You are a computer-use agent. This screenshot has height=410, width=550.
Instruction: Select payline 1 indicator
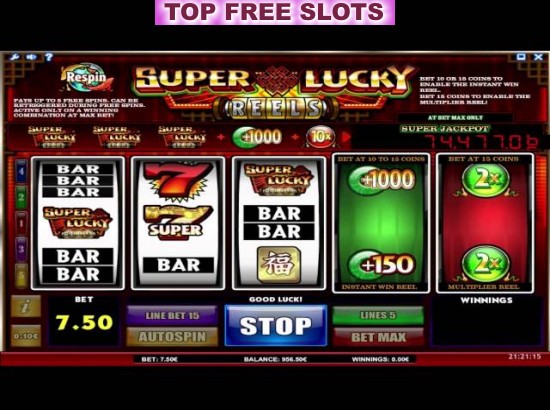pyautogui.click(x=21, y=223)
